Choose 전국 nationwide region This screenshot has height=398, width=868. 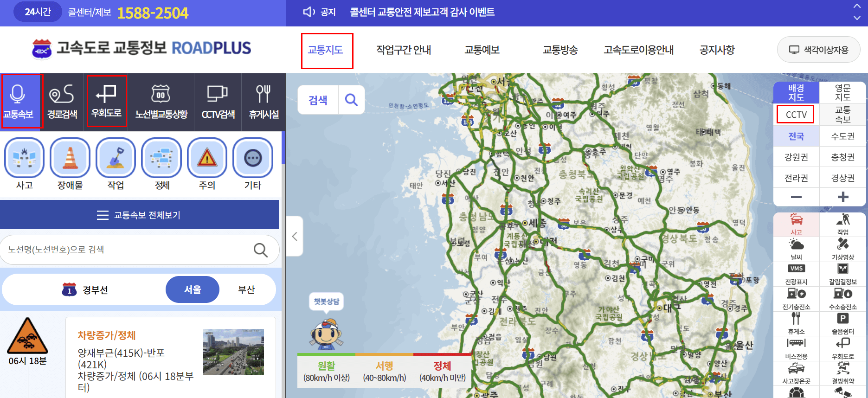(x=796, y=136)
